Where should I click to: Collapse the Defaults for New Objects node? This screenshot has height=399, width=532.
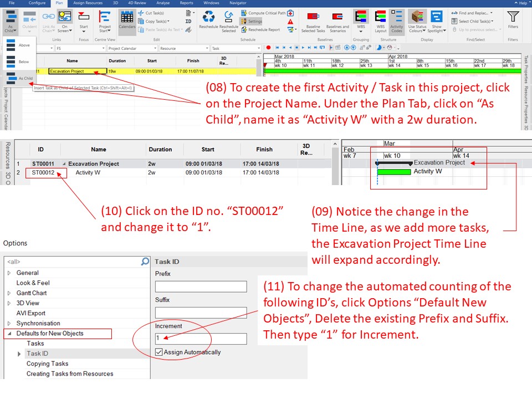[x=9, y=333]
